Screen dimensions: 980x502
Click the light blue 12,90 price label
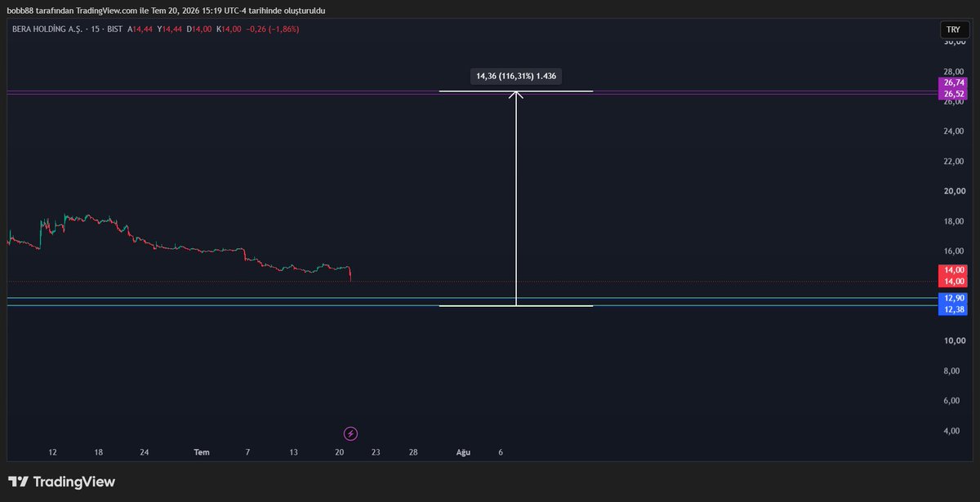[953, 299]
